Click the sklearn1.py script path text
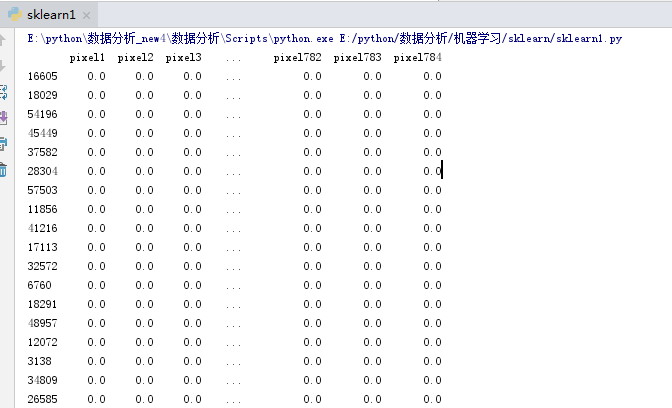This screenshot has width=672, height=408. pos(480,39)
